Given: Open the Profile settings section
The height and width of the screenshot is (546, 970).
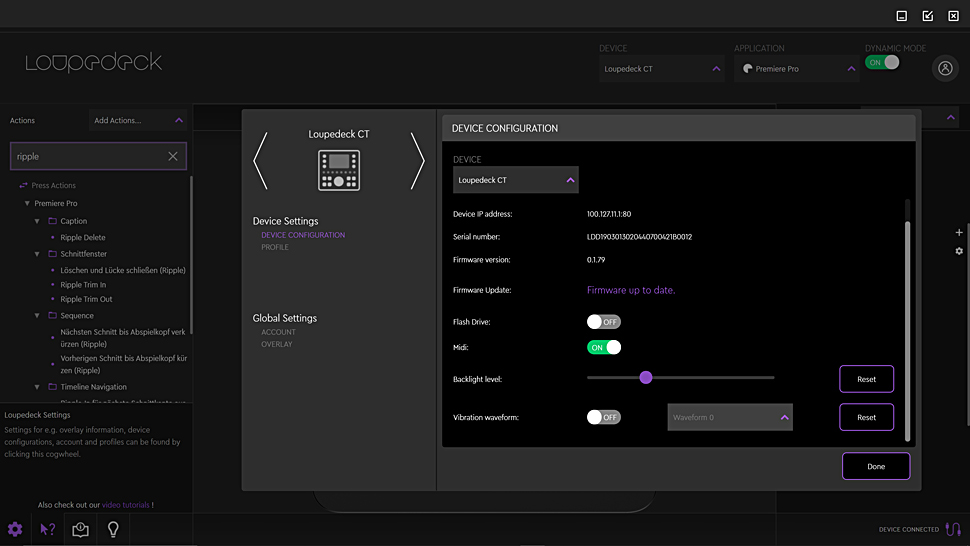Looking at the screenshot, I should (275, 247).
